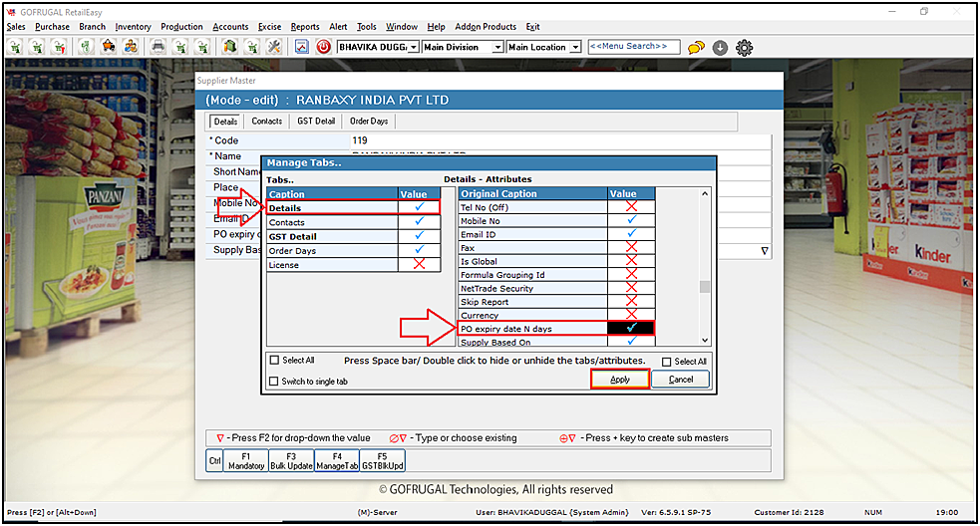The image size is (980, 526).
Task: Click the red power logout icon
Action: 323,47
